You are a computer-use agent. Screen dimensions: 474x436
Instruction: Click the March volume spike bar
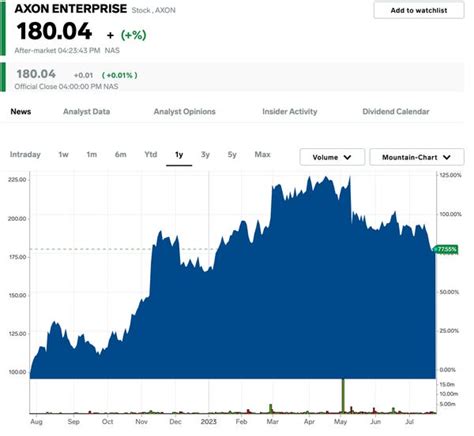271,408
